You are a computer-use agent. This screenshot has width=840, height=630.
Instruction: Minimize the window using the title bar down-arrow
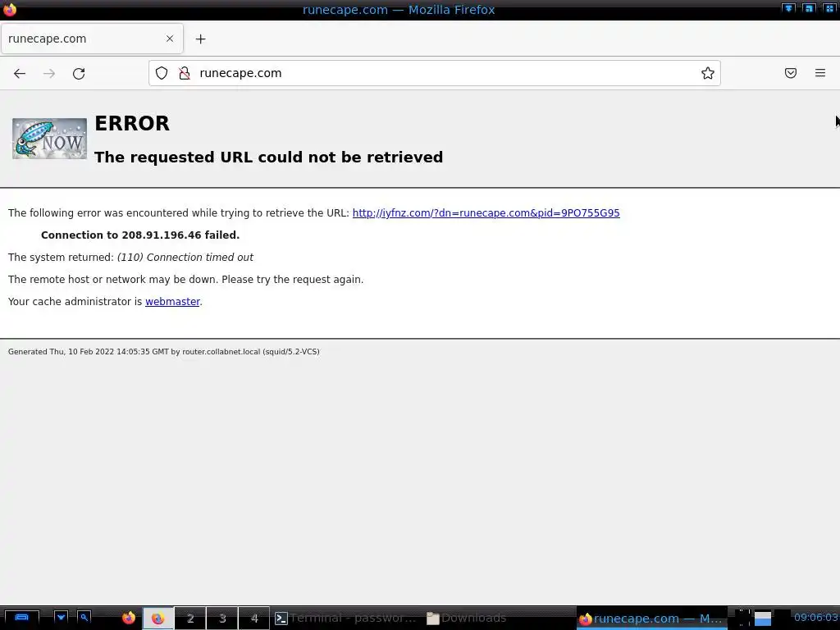(x=788, y=8)
